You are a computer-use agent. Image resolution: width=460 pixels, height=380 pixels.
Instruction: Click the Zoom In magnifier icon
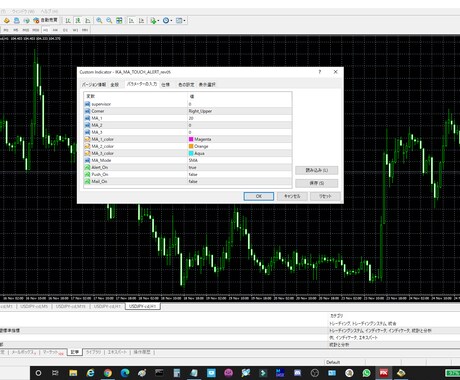click(99, 20)
